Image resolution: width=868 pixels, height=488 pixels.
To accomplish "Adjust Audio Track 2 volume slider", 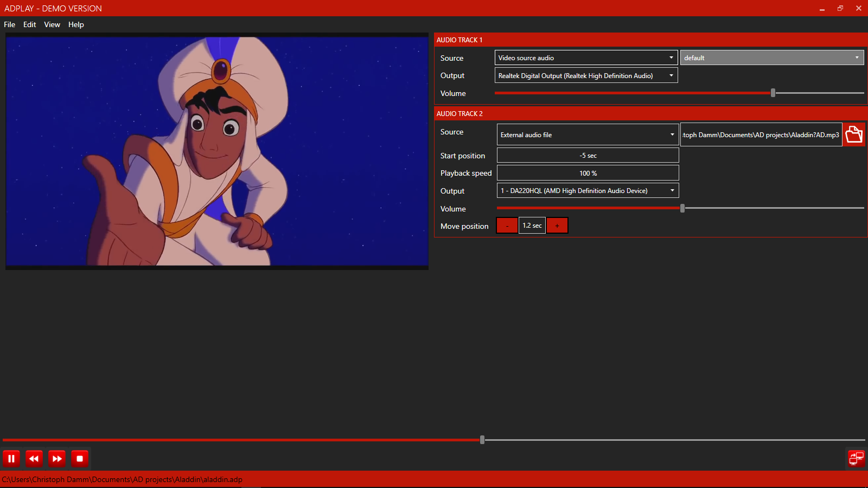I will 682,208.
